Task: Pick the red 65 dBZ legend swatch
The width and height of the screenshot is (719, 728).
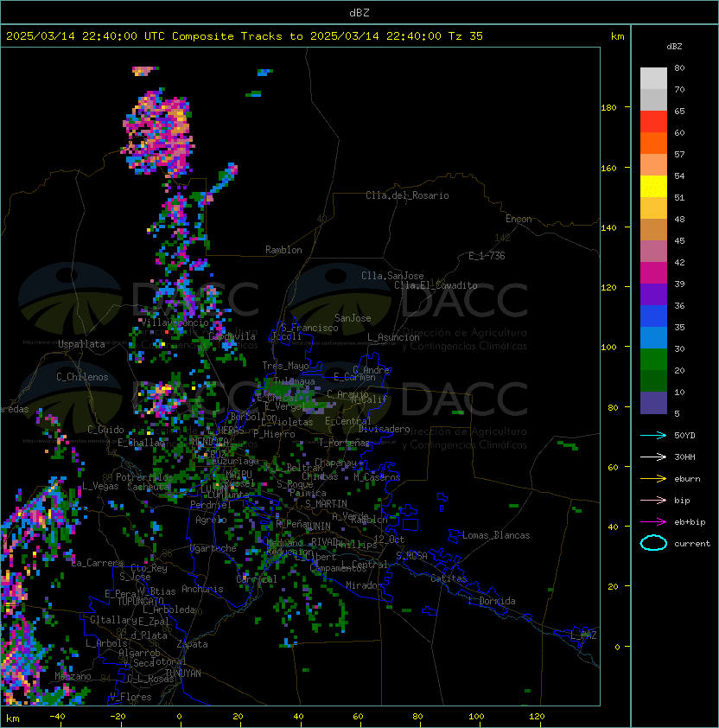Action: pos(653,122)
